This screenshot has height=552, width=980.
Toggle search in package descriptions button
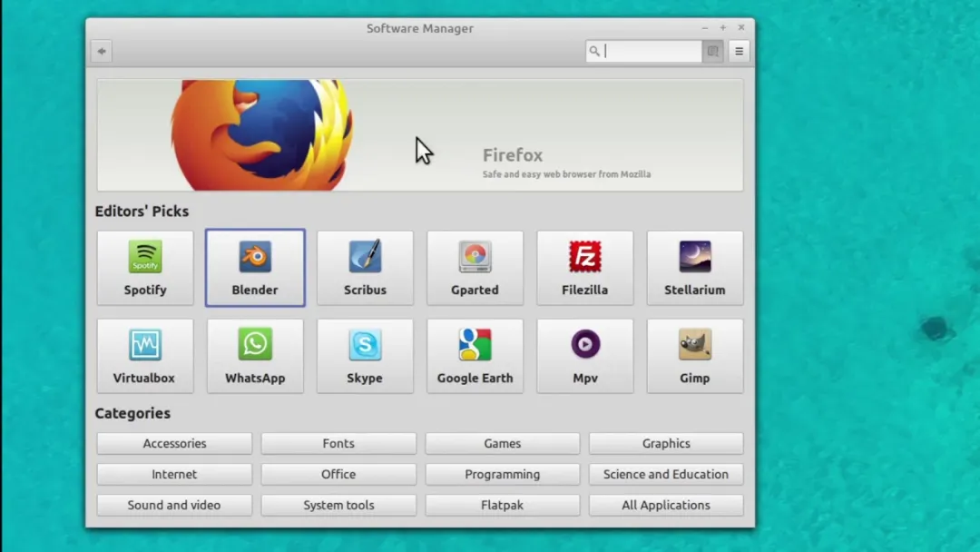(x=712, y=51)
